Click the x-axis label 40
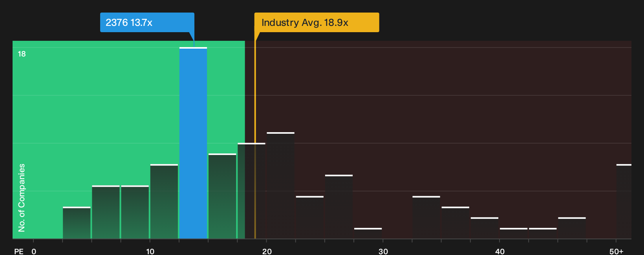The width and height of the screenshot is (644, 255). pos(499,251)
